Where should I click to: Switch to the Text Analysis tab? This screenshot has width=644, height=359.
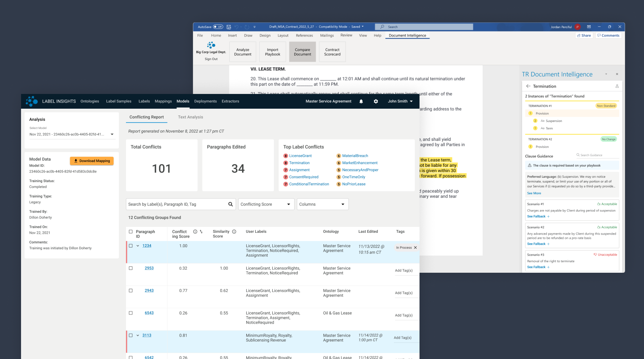(190, 117)
